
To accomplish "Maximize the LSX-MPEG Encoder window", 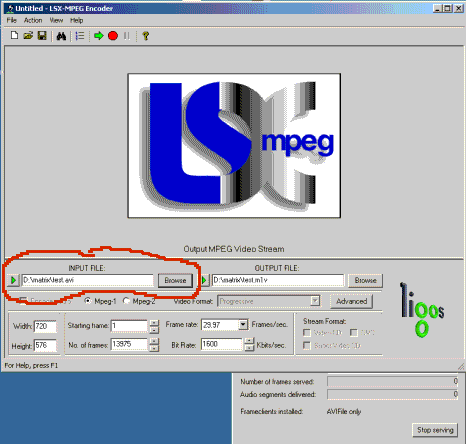I will [447, 8].
